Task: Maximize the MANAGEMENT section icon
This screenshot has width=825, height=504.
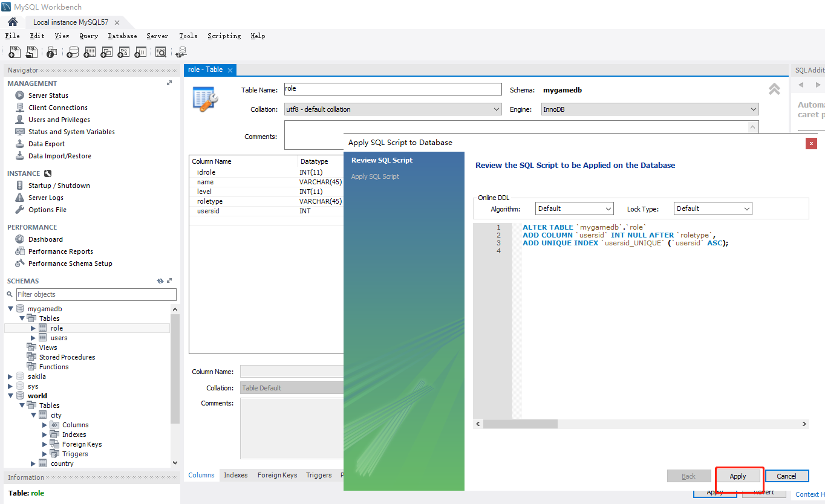Action: [x=169, y=83]
